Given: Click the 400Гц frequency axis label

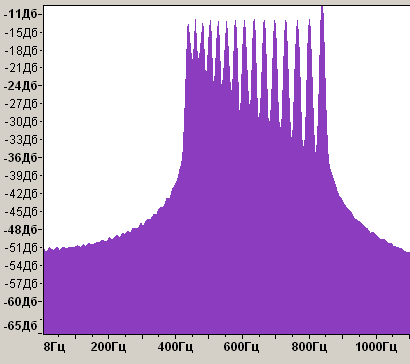Looking at the screenshot, I should pyautogui.click(x=175, y=347).
